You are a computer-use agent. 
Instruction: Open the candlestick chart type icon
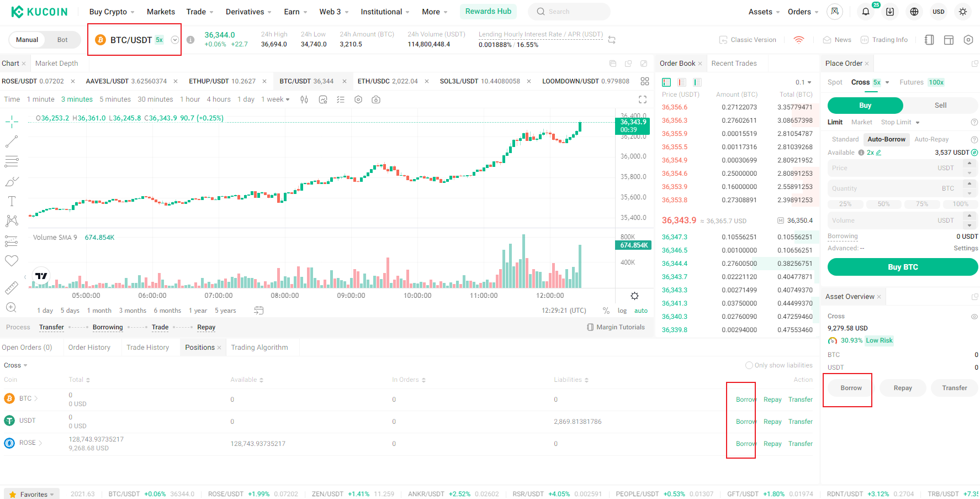pyautogui.click(x=304, y=99)
